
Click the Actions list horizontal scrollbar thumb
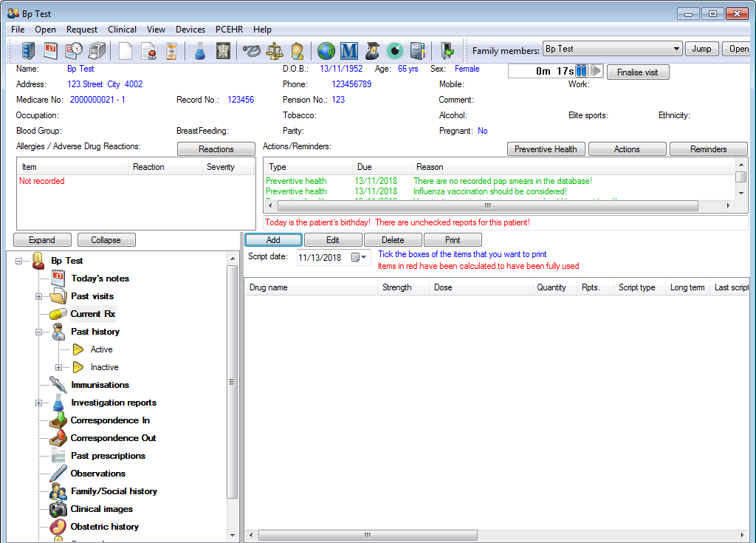488,206
